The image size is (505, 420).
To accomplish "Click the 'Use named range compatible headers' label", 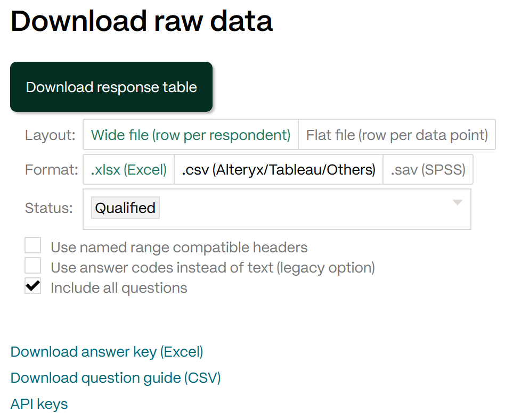I will [x=179, y=248].
